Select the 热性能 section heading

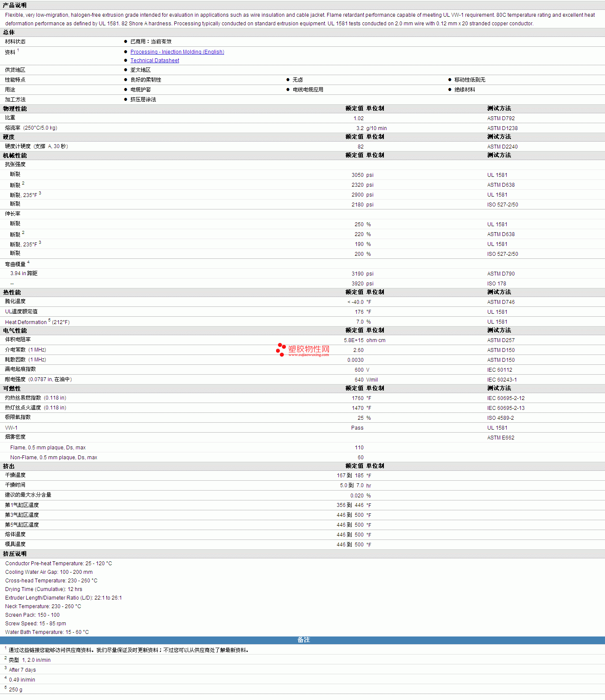click(x=12, y=292)
